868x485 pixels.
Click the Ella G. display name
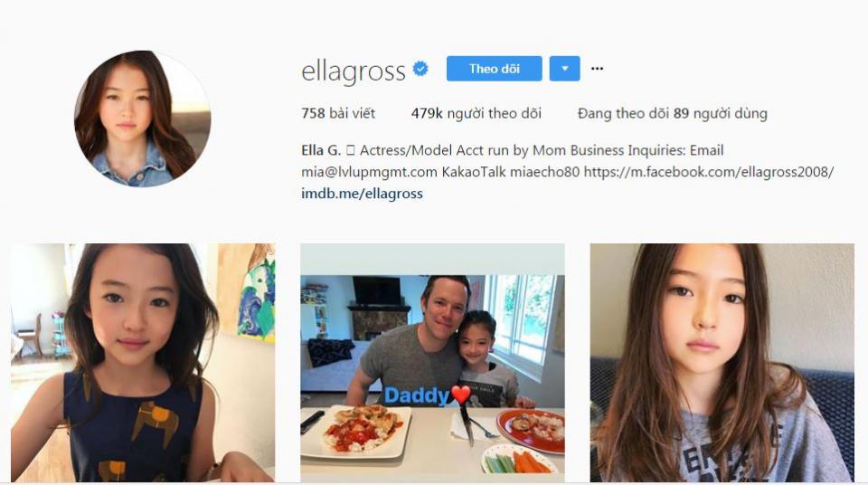pos(321,150)
